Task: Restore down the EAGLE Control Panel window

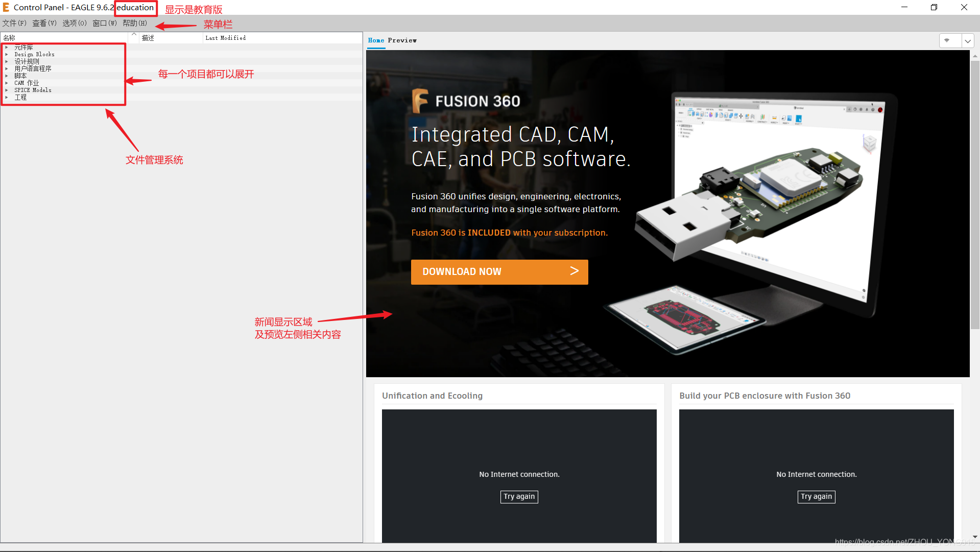Action: click(x=934, y=7)
